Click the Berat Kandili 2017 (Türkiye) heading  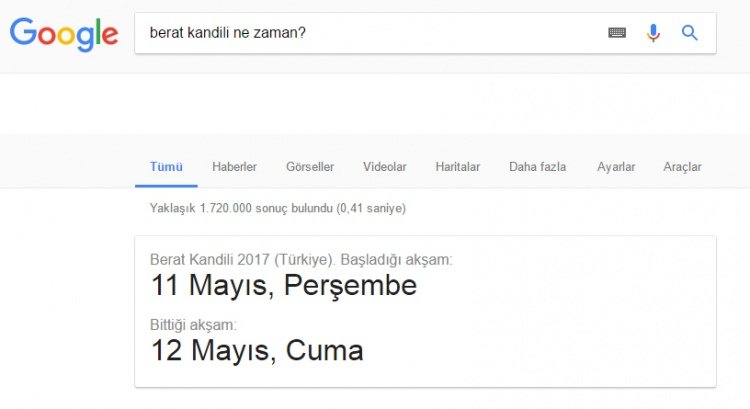point(242,259)
